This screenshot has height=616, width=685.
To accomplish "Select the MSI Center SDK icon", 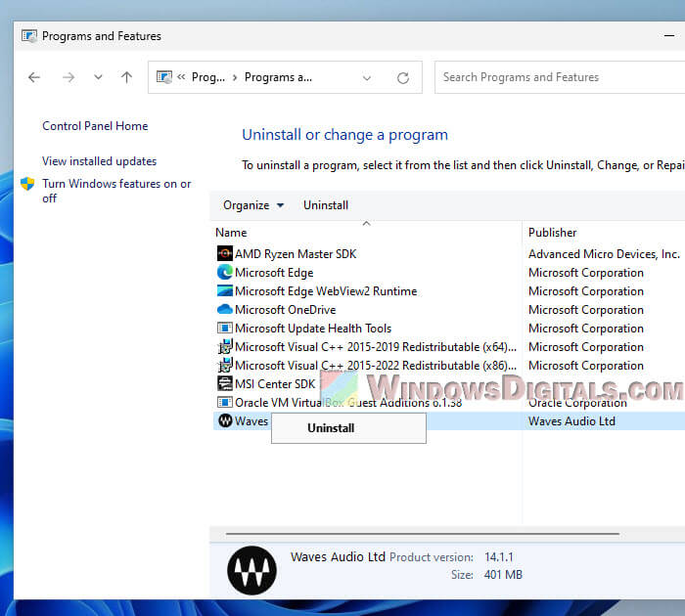I will pyautogui.click(x=224, y=383).
